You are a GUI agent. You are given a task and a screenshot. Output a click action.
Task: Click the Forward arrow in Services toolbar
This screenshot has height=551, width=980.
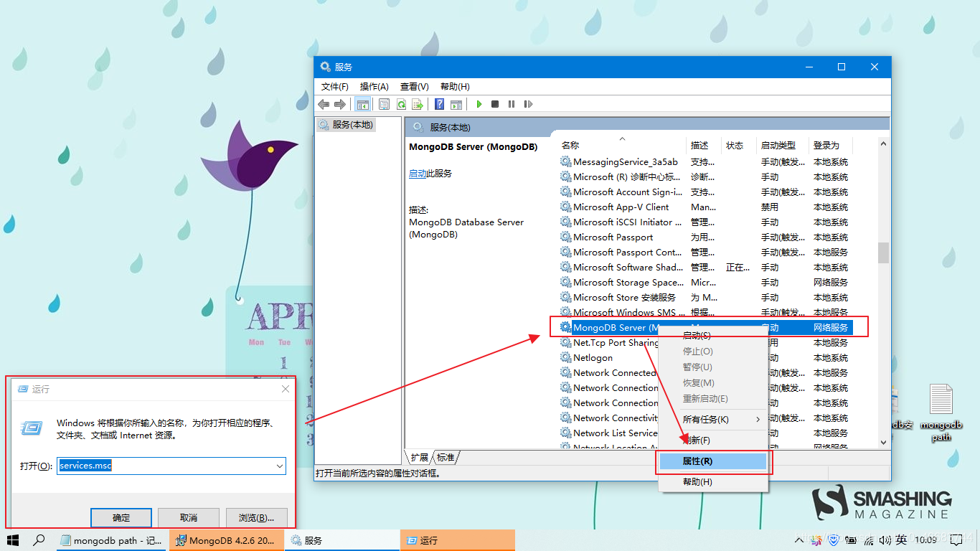[340, 104]
